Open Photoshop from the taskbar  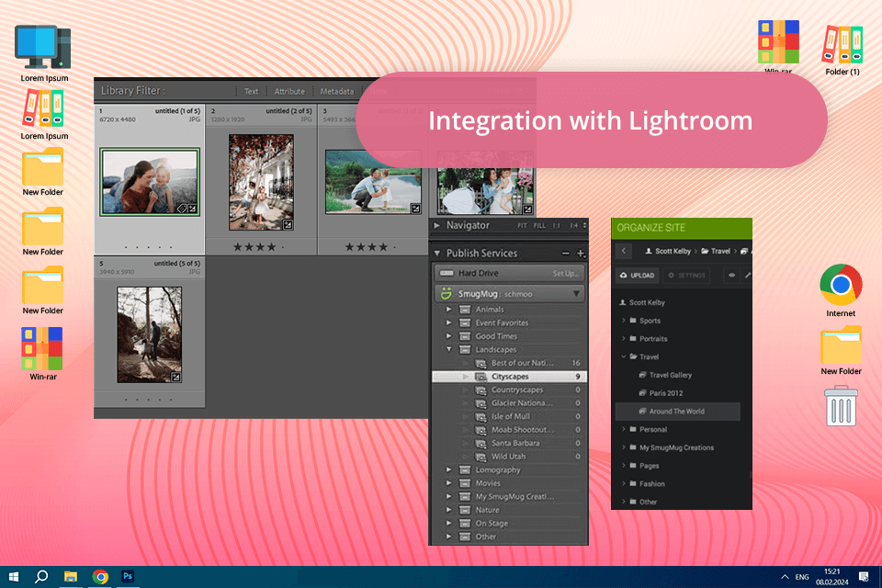(x=129, y=576)
